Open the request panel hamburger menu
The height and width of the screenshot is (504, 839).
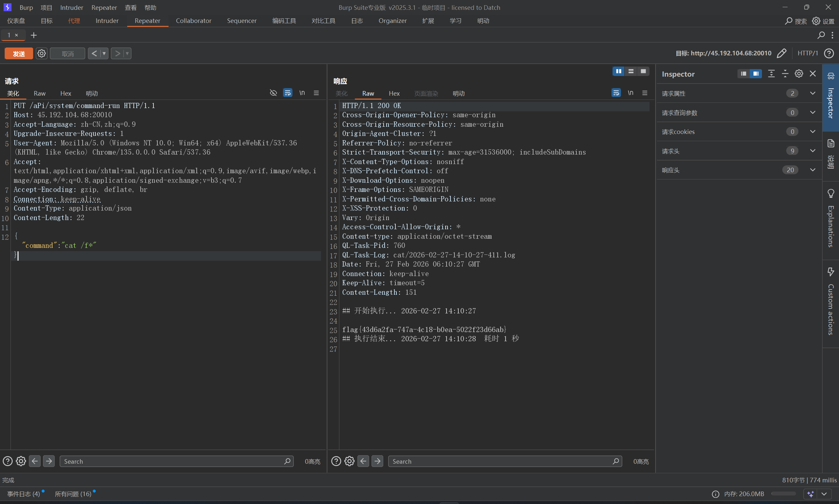316,93
